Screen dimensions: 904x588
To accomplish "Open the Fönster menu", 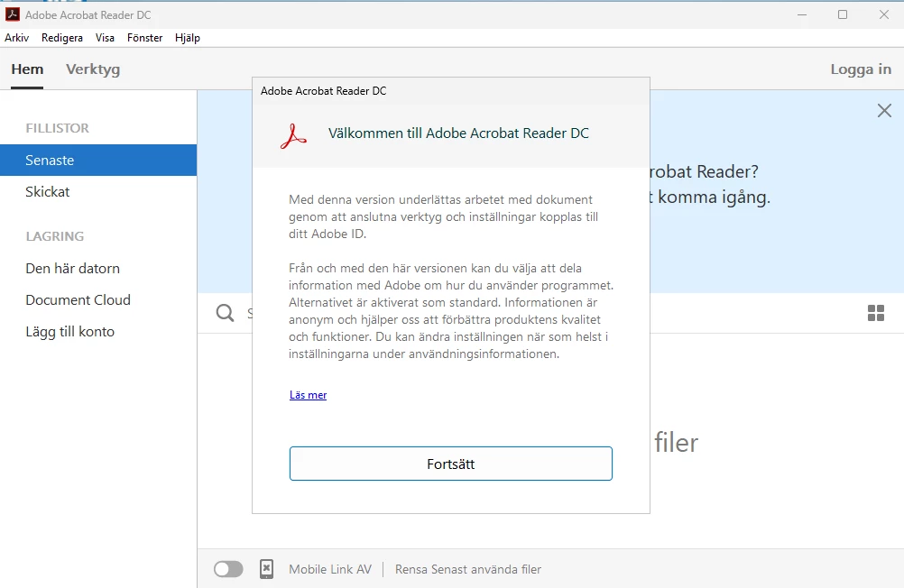I will [x=144, y=38].
